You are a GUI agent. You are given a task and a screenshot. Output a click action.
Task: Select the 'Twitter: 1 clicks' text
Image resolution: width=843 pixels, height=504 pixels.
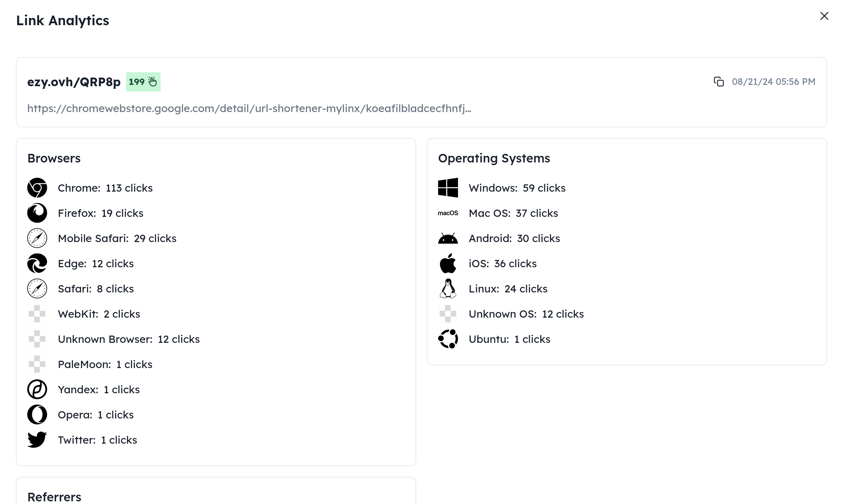pyautogui.click(x=97, y=440)
